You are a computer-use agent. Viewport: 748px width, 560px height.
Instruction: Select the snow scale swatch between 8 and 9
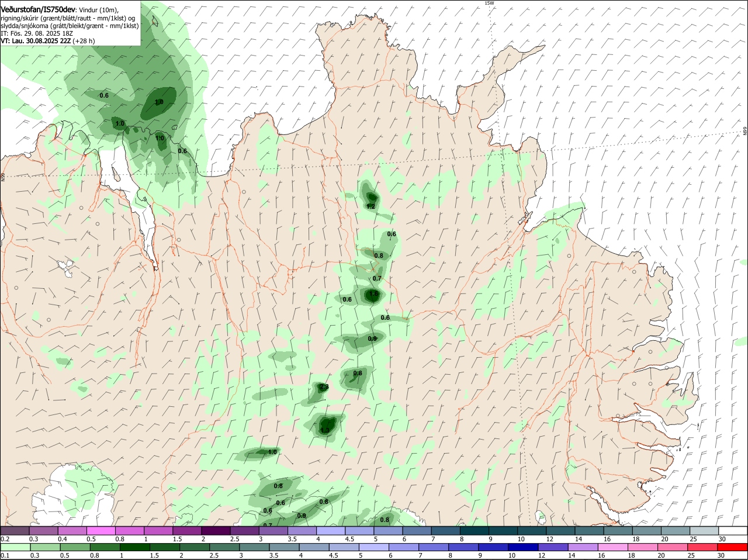click(475, 530)
